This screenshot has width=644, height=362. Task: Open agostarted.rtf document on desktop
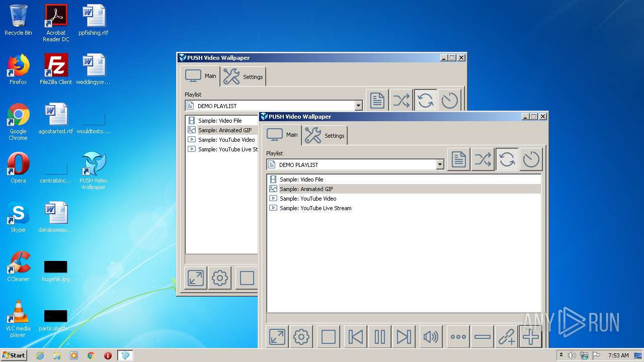[56, 119]
